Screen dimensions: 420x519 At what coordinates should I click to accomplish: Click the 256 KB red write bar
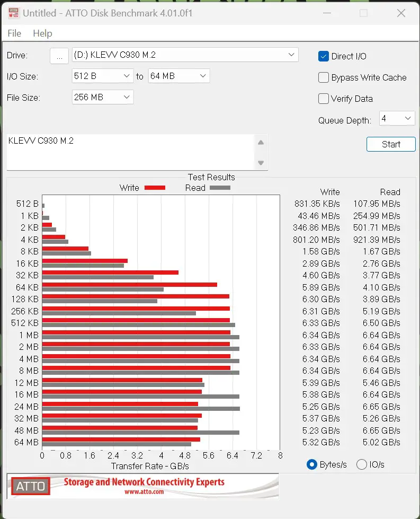(x=136, y=309)
